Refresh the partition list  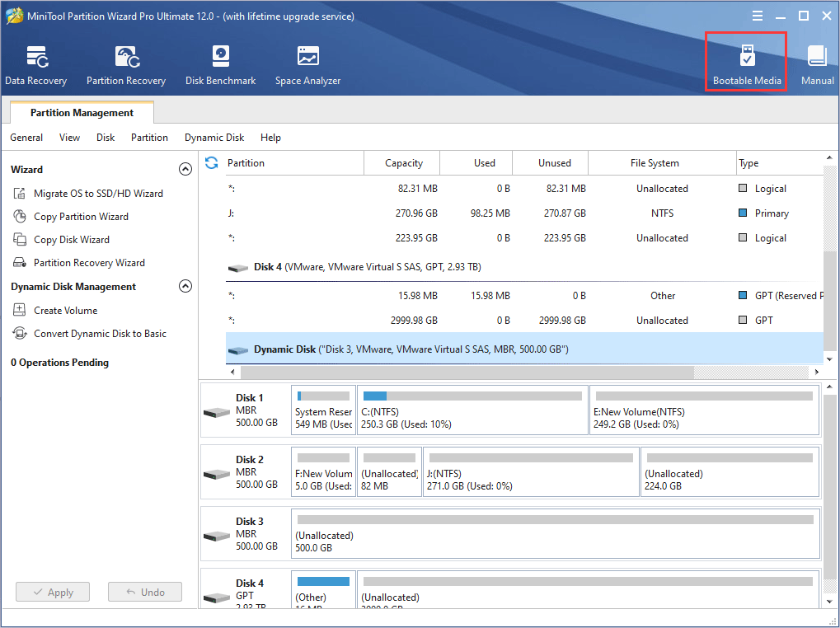coord(212,163)
